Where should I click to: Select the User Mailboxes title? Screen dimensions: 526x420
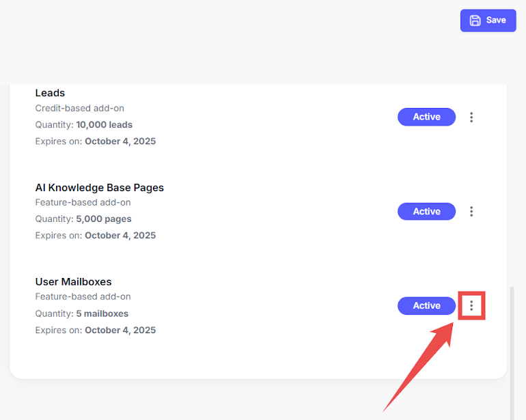pos(73,282)
